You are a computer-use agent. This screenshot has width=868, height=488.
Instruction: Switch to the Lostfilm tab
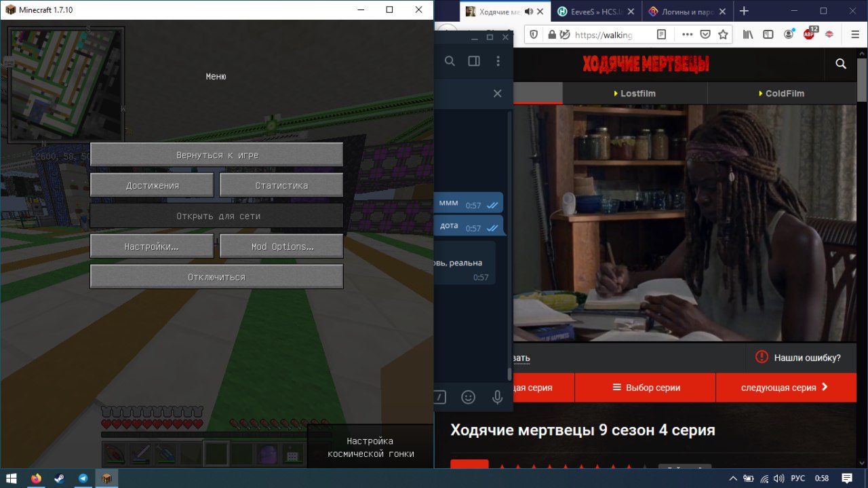pyautogui.click(x=635, y=94)
